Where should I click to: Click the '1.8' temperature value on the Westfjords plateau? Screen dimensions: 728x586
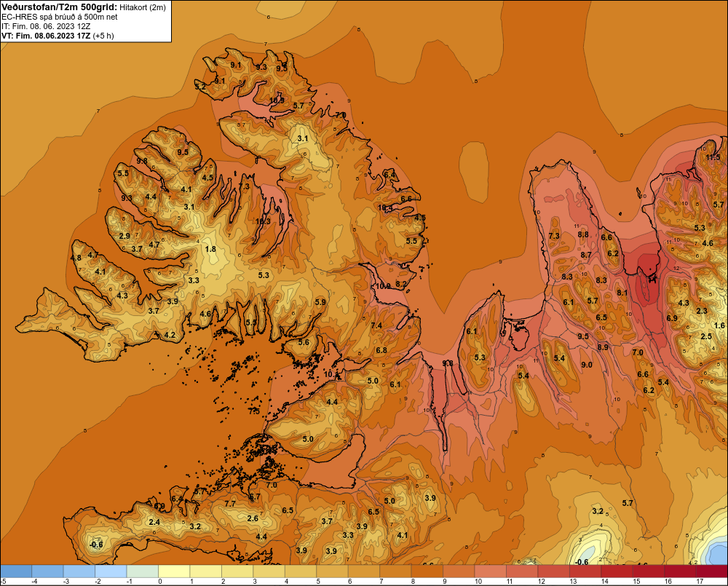pyautogui.click(x=210, y=250)
